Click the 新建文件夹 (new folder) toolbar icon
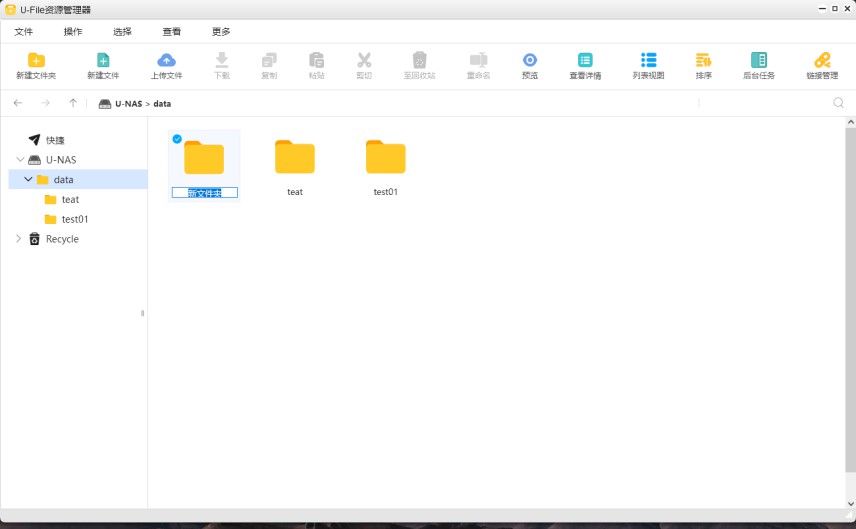The image size is (856, 529). tap(36, 61)
